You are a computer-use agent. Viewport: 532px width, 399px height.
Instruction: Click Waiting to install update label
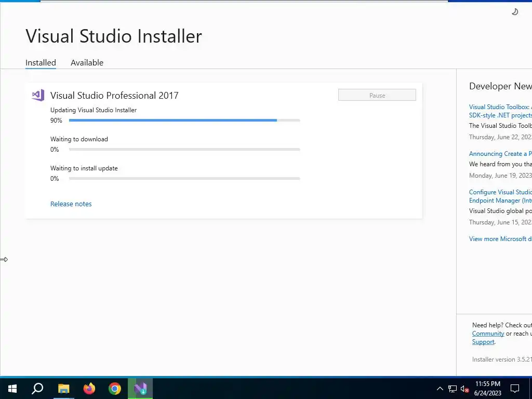[84, 168]
